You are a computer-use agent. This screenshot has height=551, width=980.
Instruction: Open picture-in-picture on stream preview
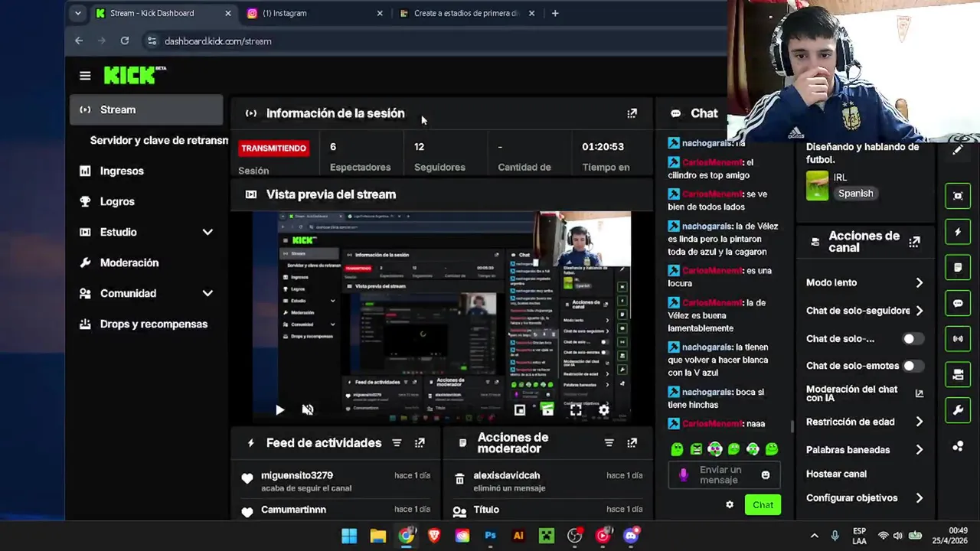click(520, 410)
